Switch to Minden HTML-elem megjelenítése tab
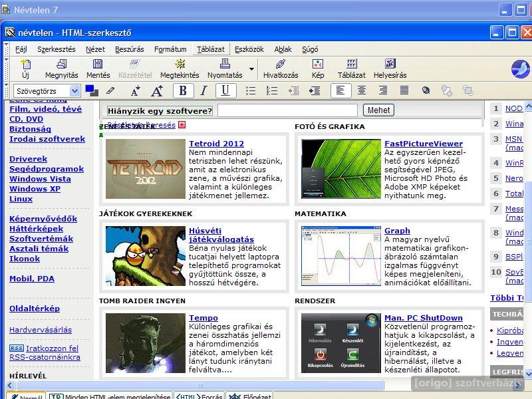532x399 pixels. click(x=110, y=396)
